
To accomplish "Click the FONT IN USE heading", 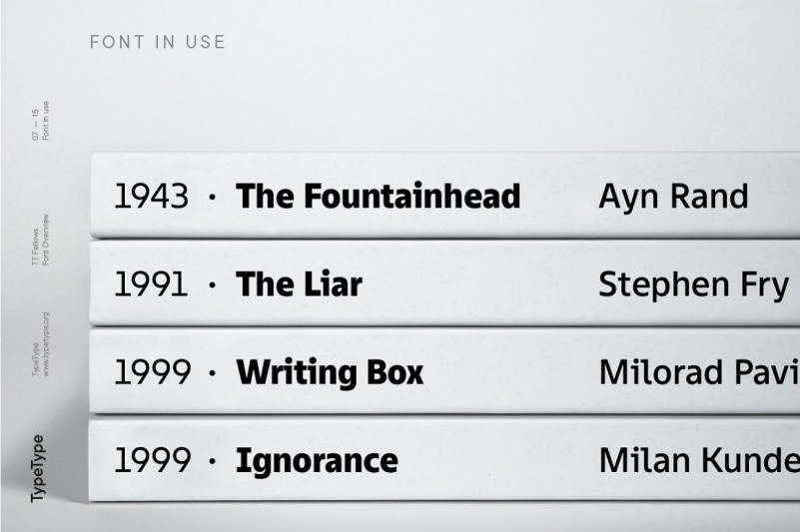I will tap(157, 42).
